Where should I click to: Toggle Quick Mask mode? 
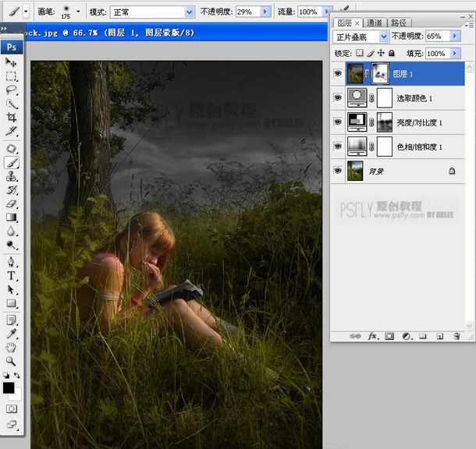coord(12,408)
